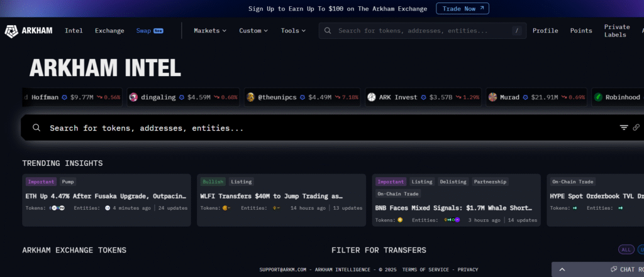Expand the chat room panel with the chevron
This screenshot has width=644, height=277.
(562, 269)
